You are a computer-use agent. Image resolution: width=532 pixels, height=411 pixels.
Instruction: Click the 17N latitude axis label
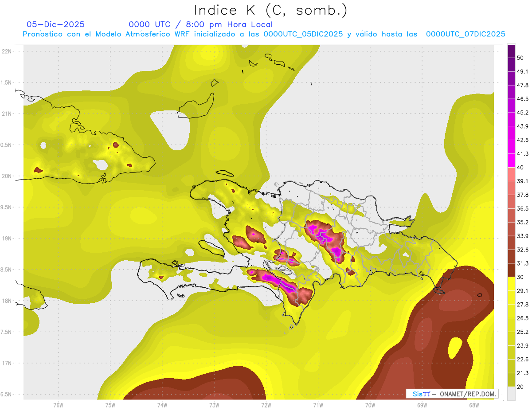pos(8,363)
